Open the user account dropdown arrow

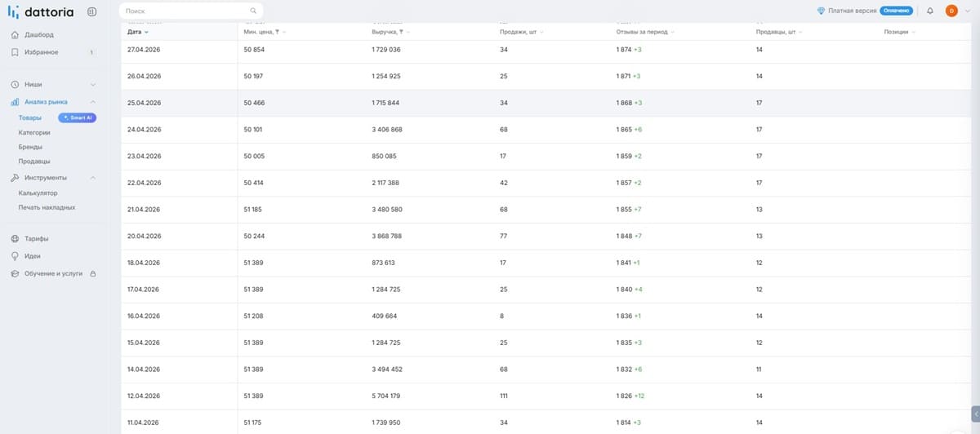pyautogui.click(x=967, y=11)
